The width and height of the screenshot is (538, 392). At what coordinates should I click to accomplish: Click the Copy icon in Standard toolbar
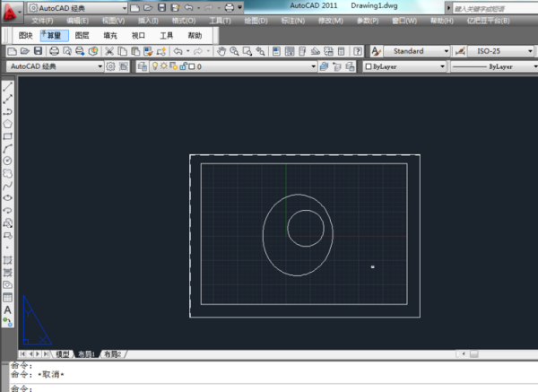click(122, 51)
